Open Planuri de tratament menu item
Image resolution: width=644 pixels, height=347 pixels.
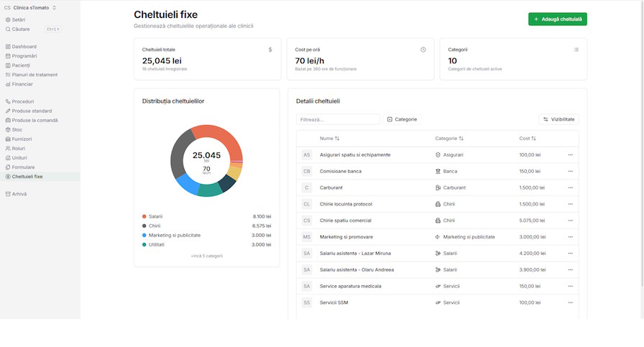[34, 75]
